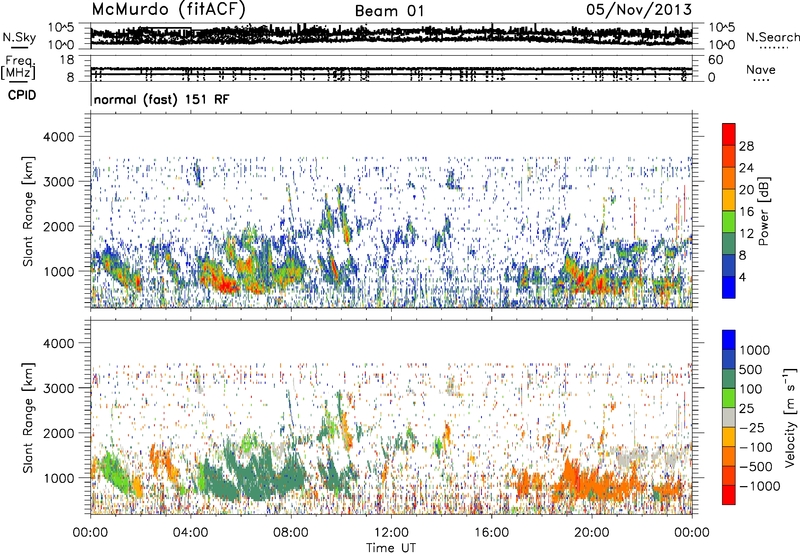Click the Velocity color bar
The width and height of the screenshot is (800, 554).
729,417
